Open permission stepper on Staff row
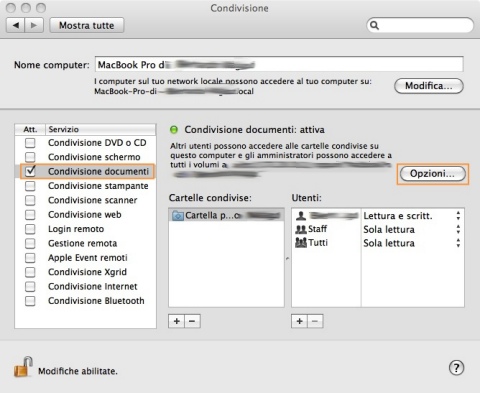Image resolution: width=480 pixels, height=393 pixels. [458, 229]
